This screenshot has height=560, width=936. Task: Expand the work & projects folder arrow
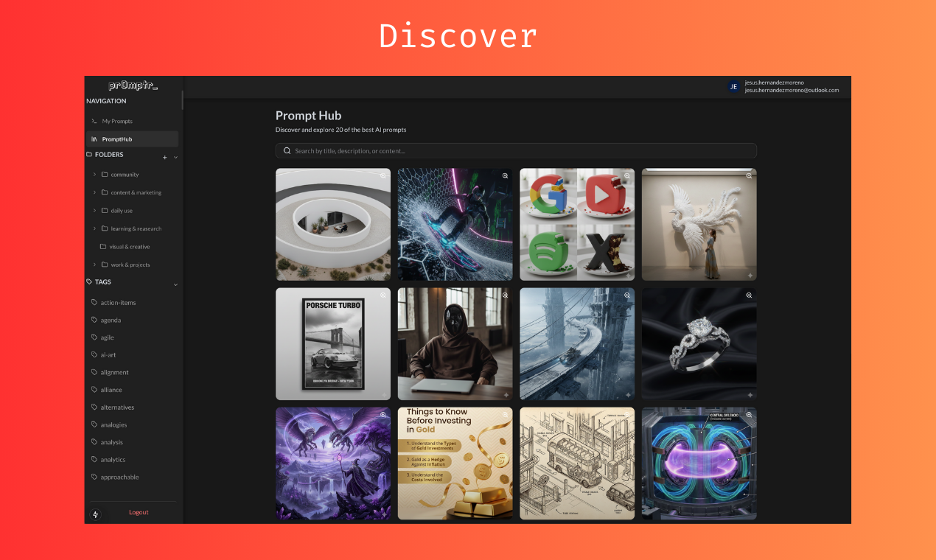click(94, 265)
